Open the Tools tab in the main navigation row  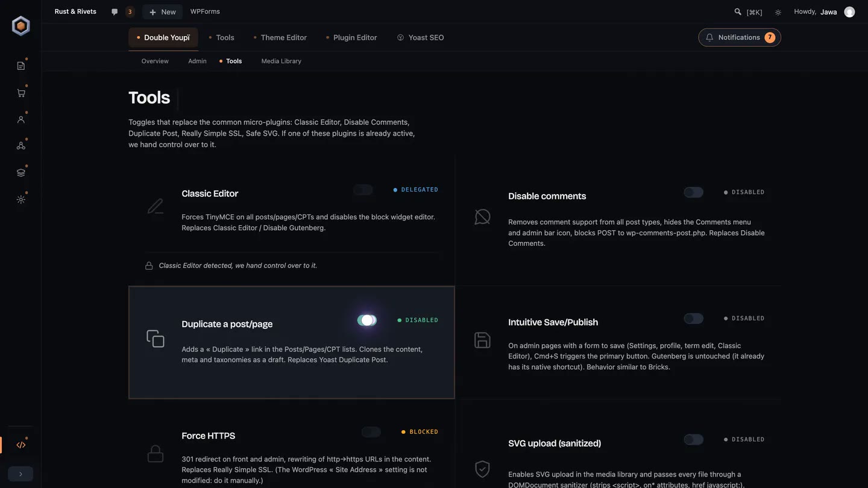pos(221,37)
